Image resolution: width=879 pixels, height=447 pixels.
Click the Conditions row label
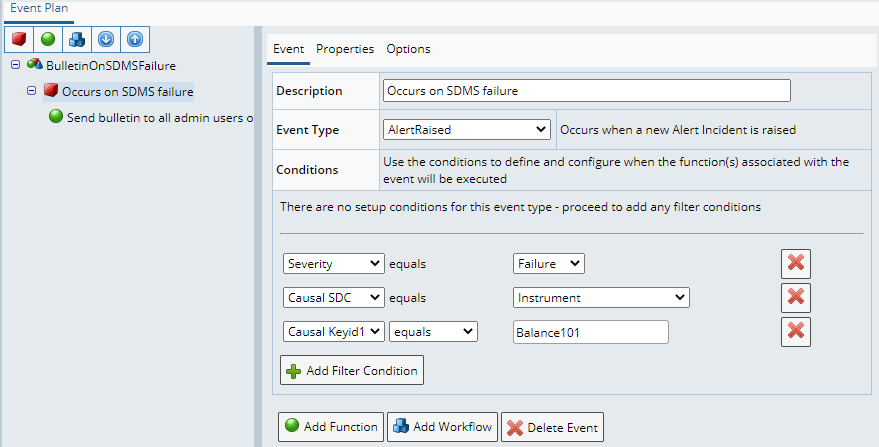pos(307,169)
